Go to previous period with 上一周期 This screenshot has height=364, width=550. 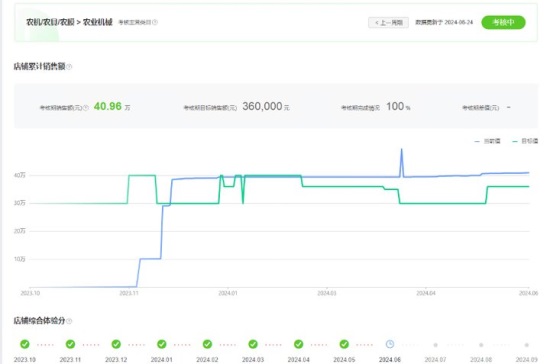388,22
